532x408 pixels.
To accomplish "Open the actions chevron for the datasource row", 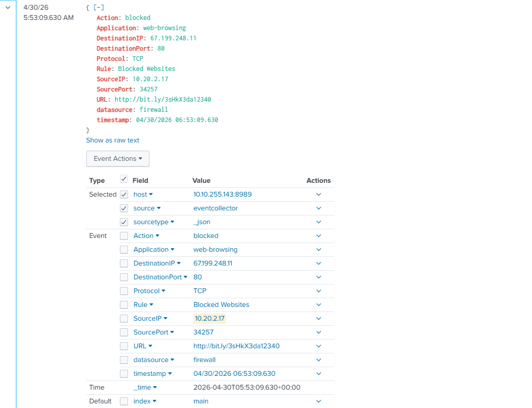I will click(x=319, y=360).
